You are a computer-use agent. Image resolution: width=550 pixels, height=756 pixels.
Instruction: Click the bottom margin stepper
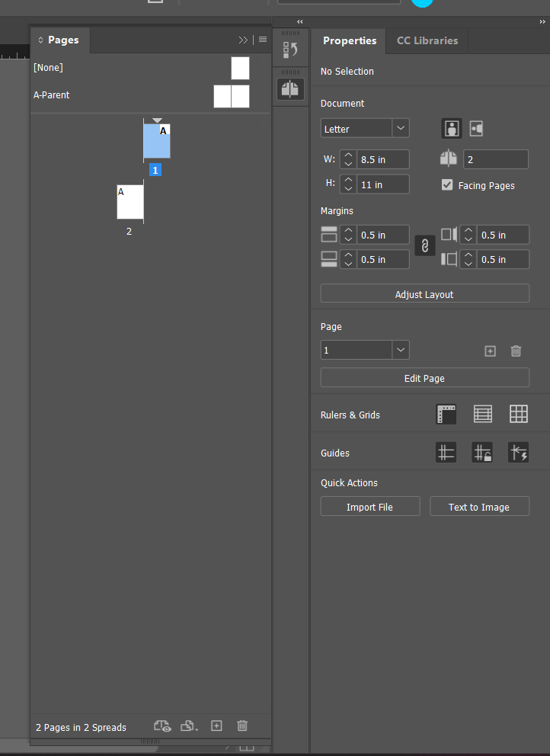[348, 259]
